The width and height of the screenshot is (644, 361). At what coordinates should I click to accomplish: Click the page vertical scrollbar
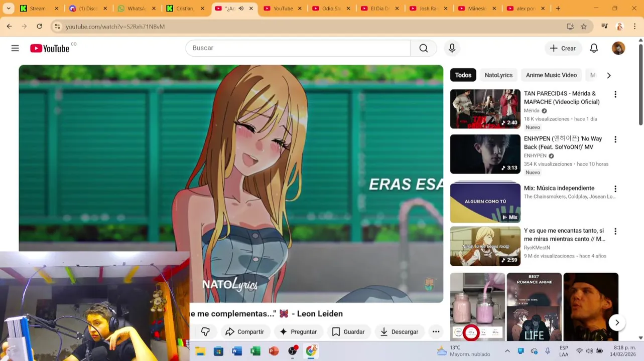[x=640, y=85]
